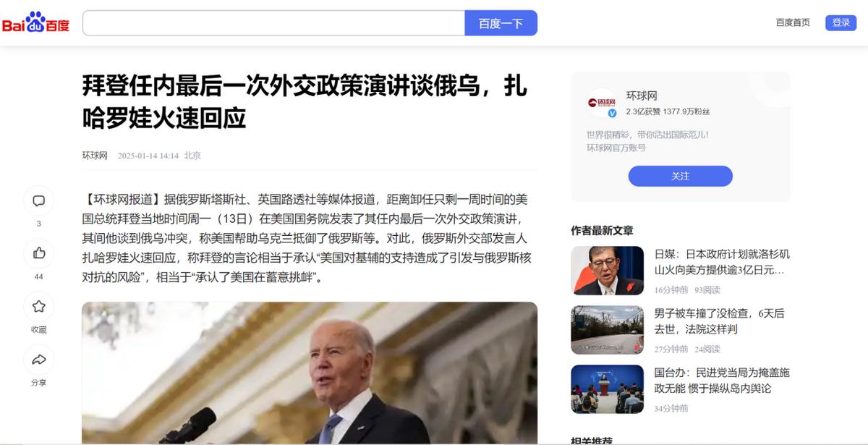Click the article source 环球网 under headline
This screenshot has height=445, width=868.
[x=95, y=156]
